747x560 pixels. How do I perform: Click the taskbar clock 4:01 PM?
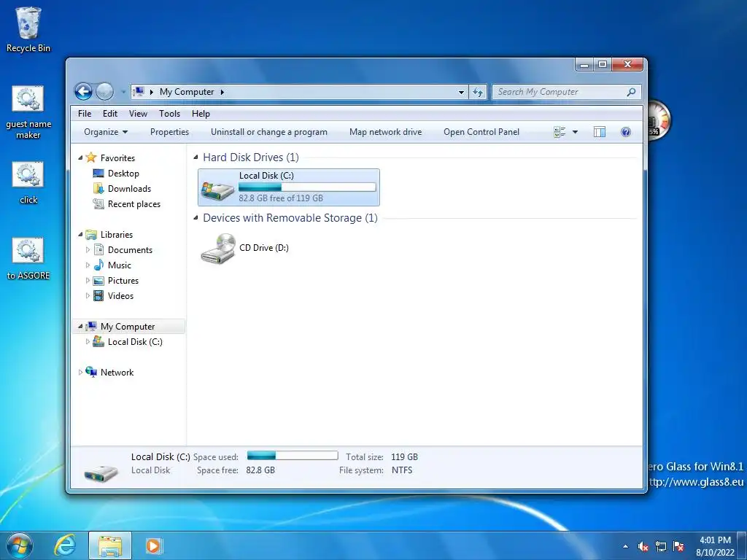click(x=715, y=540)
